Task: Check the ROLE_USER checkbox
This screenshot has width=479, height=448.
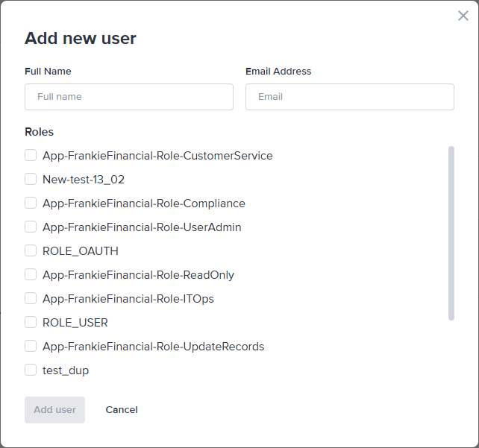Action: (x=31, y=323)
